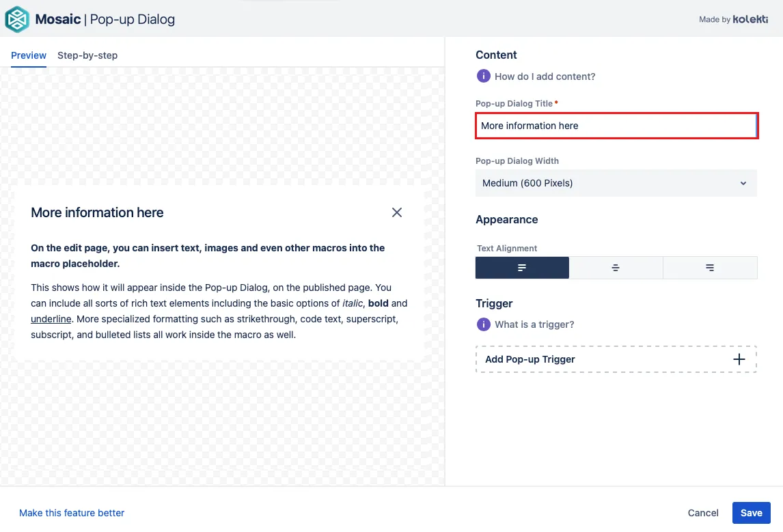Click the Trigger section heading
Viewport: 783px width, 532px height.
click(x=494, y=303)
